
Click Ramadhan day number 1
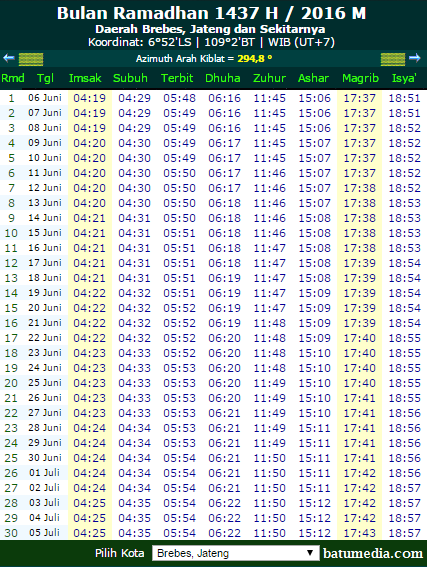[12, 98]
